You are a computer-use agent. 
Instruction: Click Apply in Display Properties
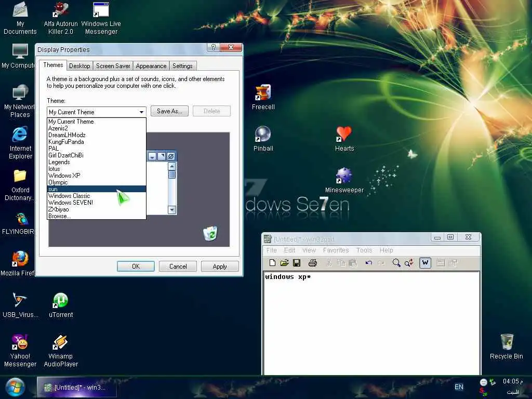click(x=220, y=267)
